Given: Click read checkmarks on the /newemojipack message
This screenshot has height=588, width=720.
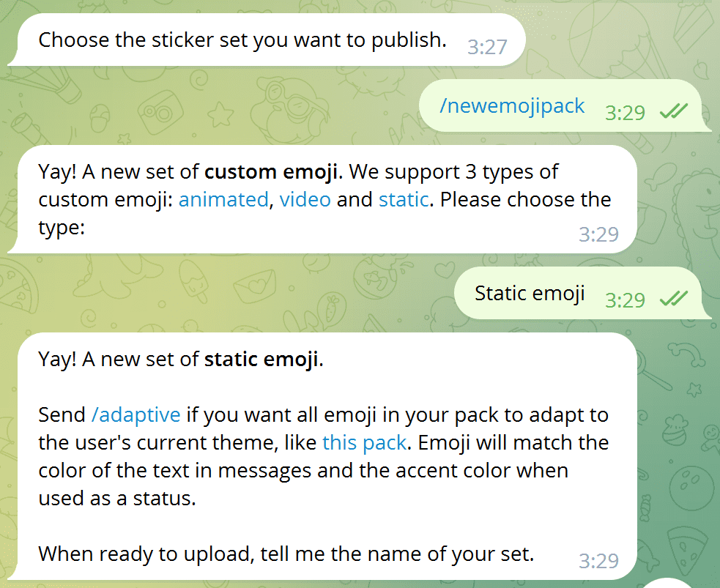Looking at the screenshot, I should point(673,111).
